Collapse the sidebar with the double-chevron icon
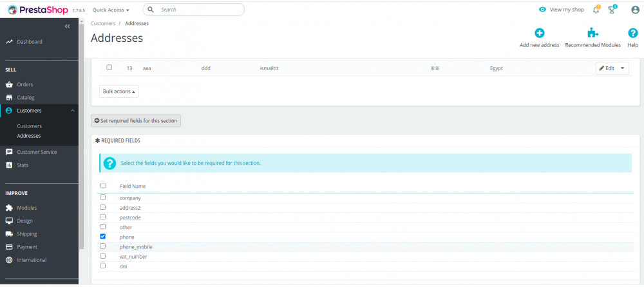 pos(68,26)
